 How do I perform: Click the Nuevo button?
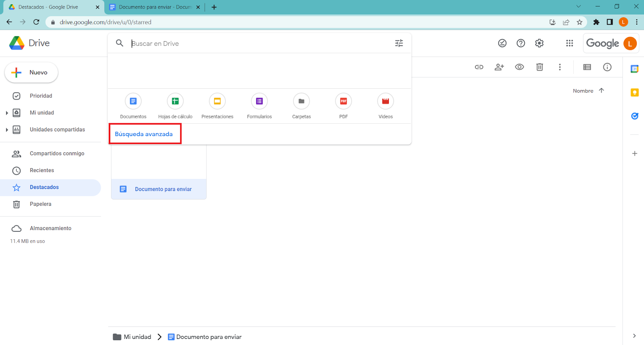(x=31, y=73)
